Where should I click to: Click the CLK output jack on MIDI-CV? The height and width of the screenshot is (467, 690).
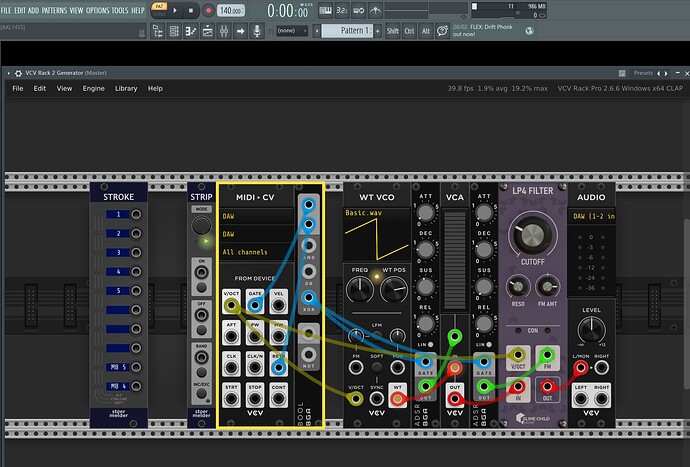point(229,368)
